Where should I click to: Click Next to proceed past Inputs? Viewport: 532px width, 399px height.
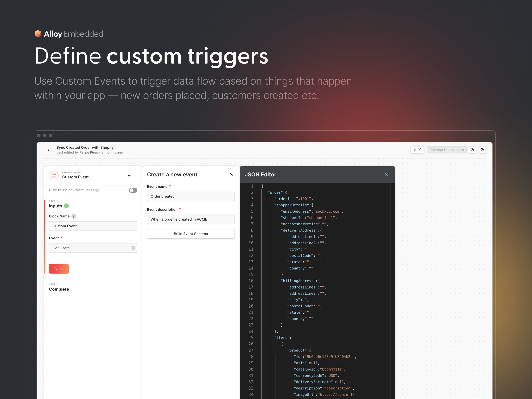(x=58, y=268)
